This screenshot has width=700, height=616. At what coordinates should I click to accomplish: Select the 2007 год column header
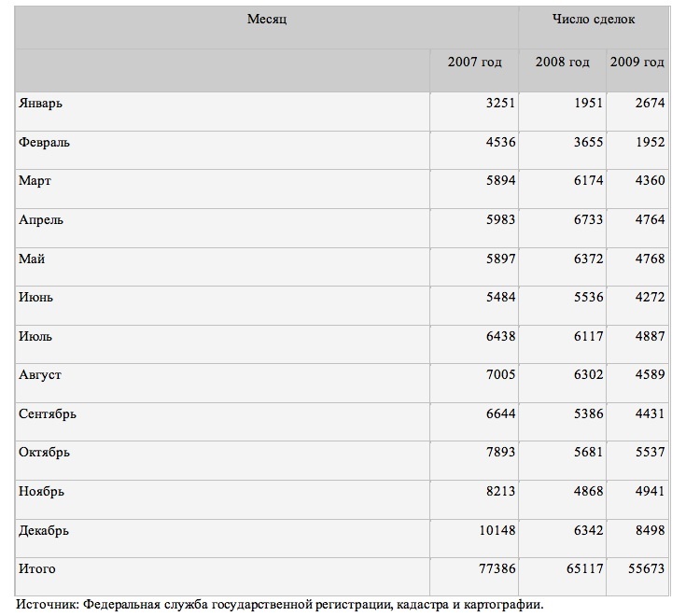(x=474, y=63)
